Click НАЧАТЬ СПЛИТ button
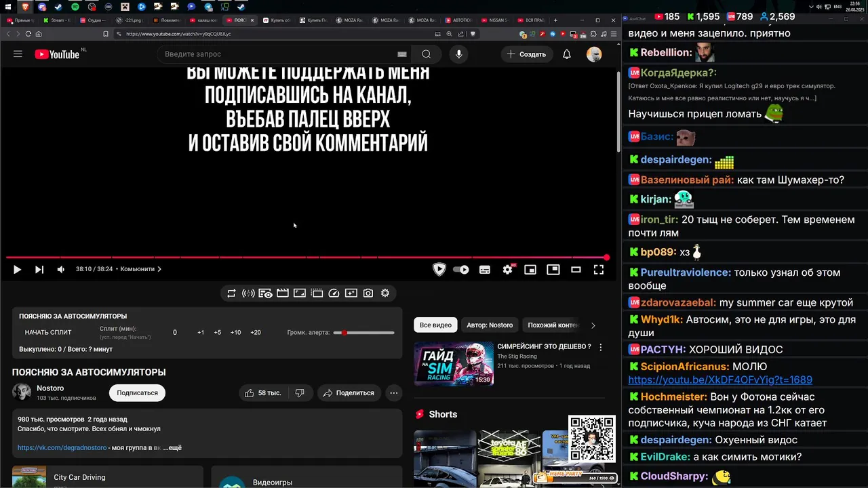The height and width of the screenshot is (488, 868). 48,332
